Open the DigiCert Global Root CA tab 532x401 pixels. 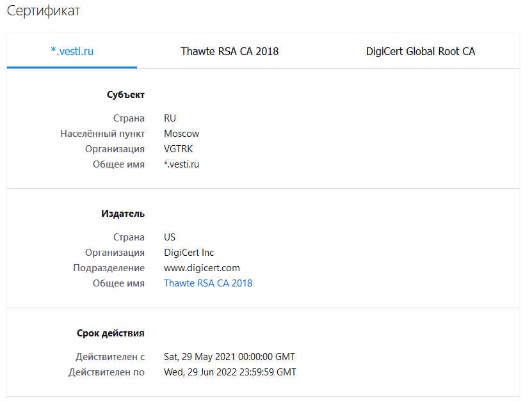421,51
